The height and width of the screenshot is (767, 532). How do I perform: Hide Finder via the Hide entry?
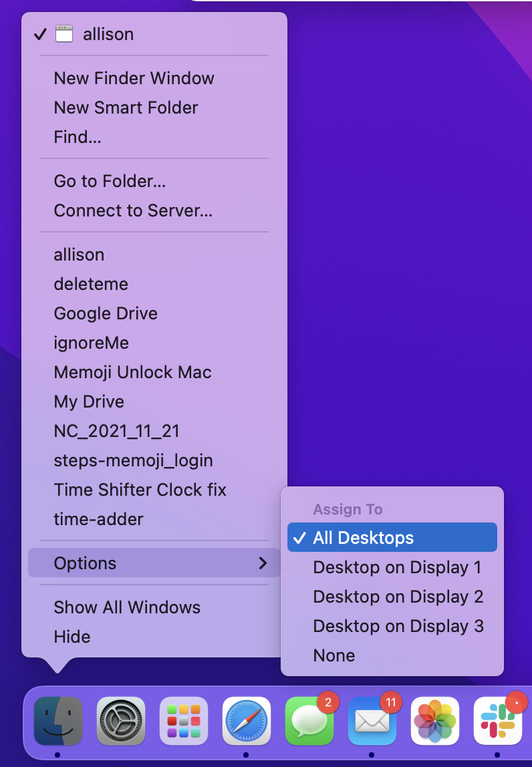tap(72, 637)
